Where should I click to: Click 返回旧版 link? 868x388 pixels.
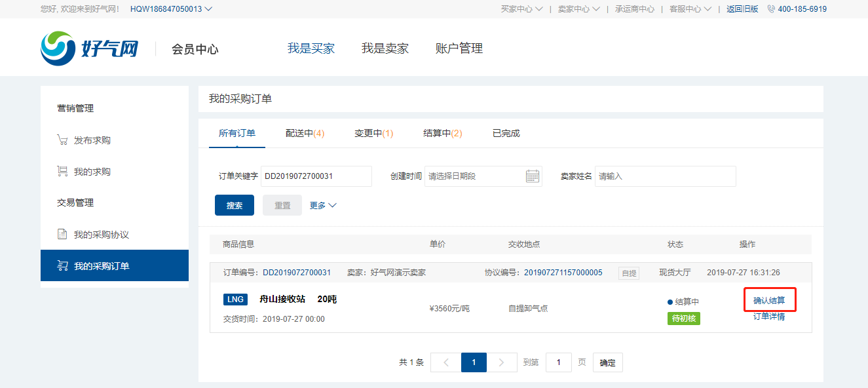742,9
